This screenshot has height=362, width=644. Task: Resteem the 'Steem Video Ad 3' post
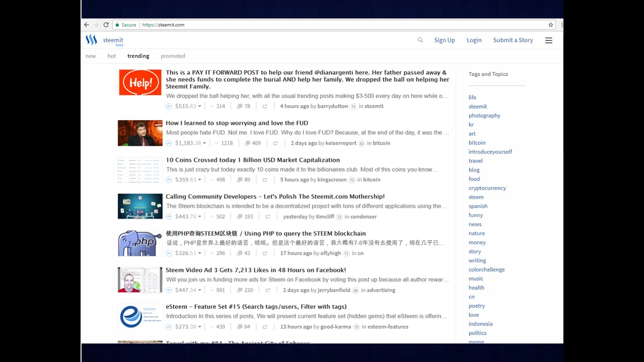tap(268, 290)
